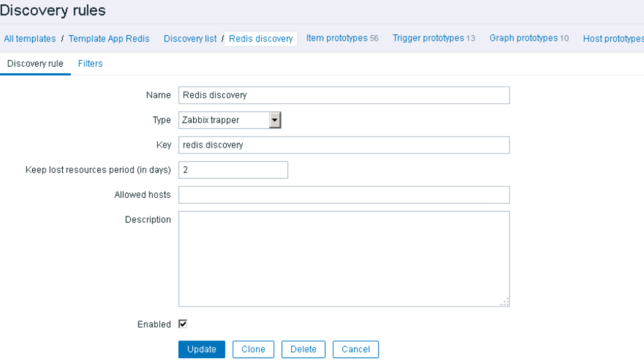
Task: Open the Template App Redis link
Action: [109, 39]
